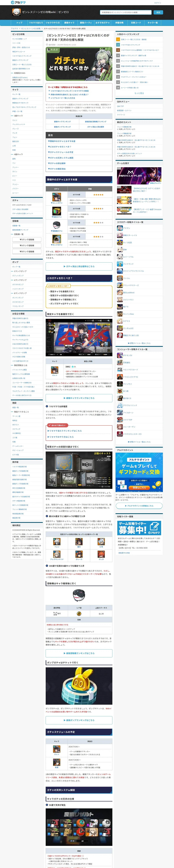Click ガチャ演出と排出確率はこちら button

[x=79, y=266]
